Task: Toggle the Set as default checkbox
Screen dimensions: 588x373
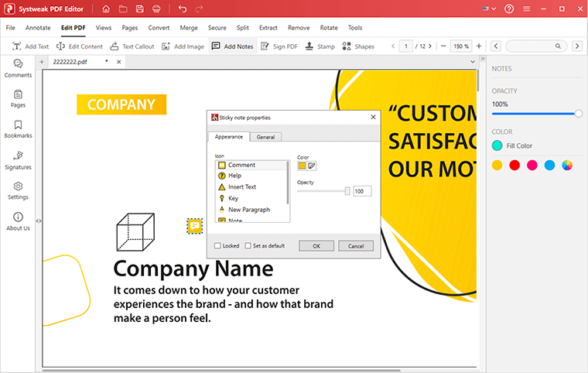Action: (248, 246)
